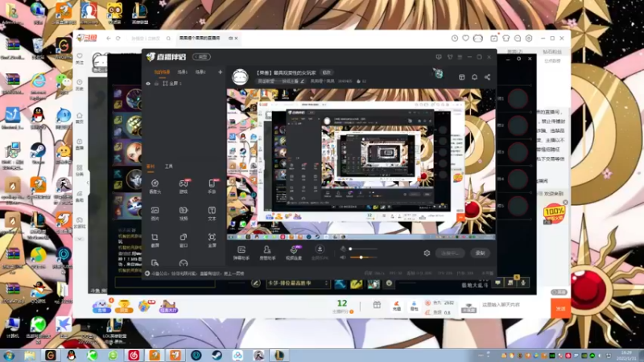Image resolution: width=644 pixels, height=362 pixels.
Task: Open the gold trophy icon in Douyu bar
Action: pos(124,306)
